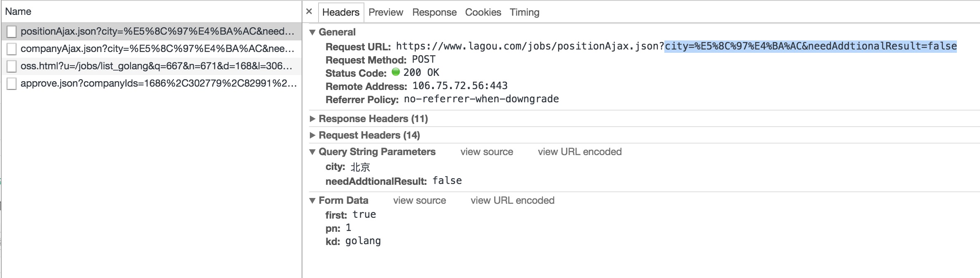Click view source for Query String Parameters
This screenshot has width=980, height=278.
click(x=487, y=152)
